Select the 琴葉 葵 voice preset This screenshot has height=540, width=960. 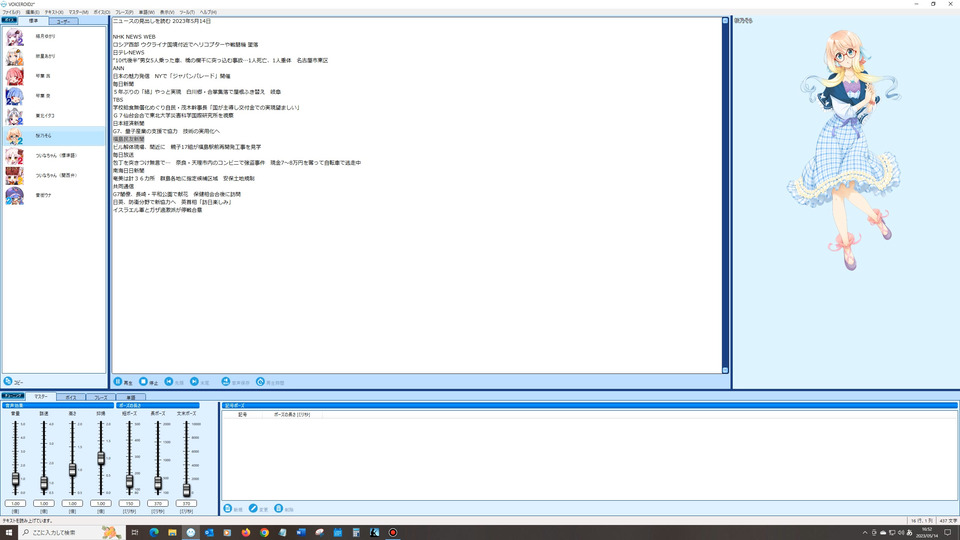54,96
